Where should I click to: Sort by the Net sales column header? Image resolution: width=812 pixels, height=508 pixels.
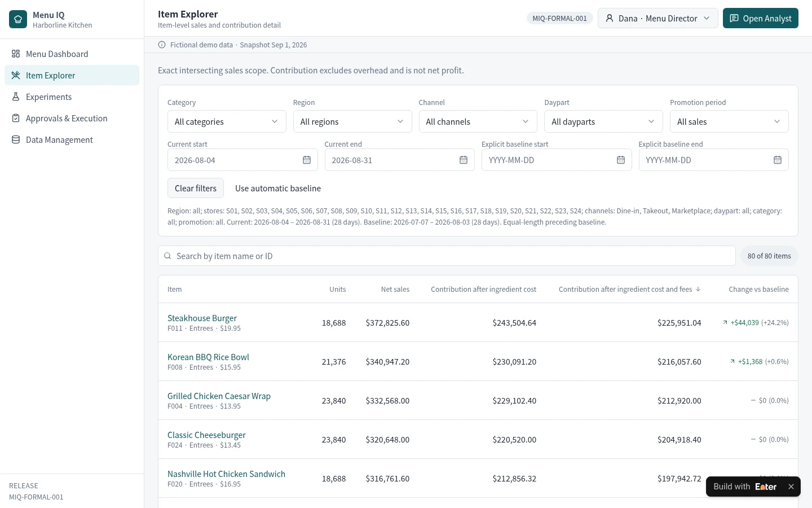395,289
